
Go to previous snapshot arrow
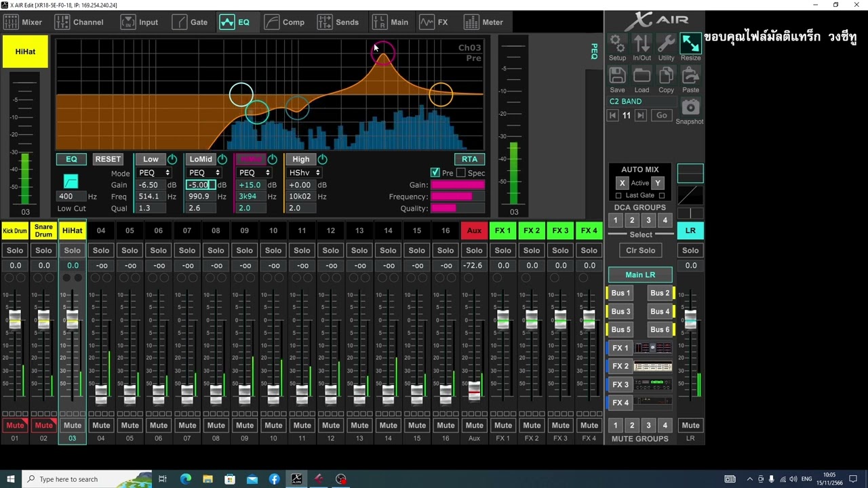tap(612, 116)
